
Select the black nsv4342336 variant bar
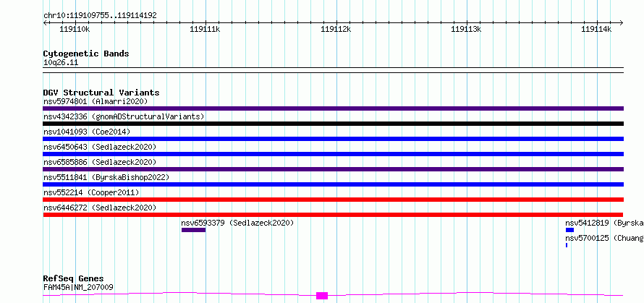333,124
